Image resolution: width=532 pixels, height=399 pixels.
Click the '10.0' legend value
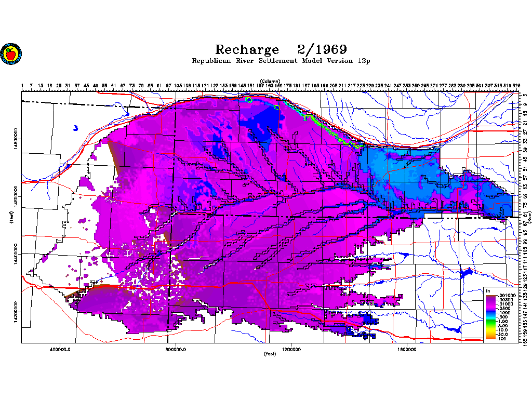pyautogui.click(x=503, y=330)
